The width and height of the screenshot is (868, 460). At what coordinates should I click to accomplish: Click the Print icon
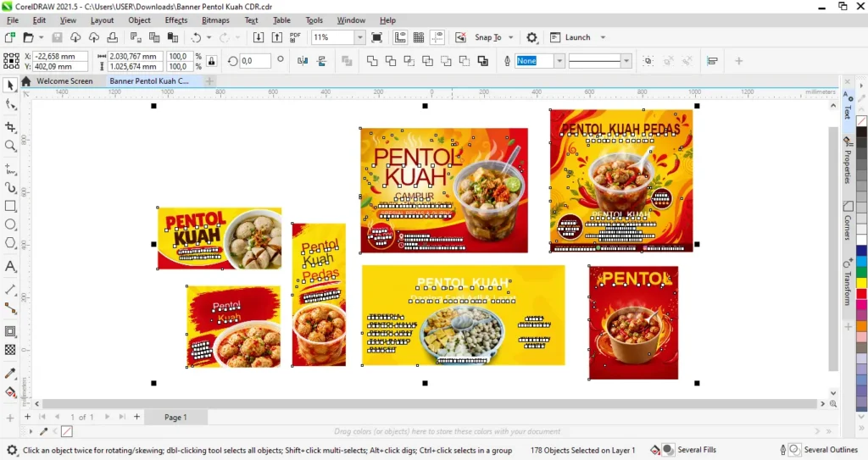[113, 37]
